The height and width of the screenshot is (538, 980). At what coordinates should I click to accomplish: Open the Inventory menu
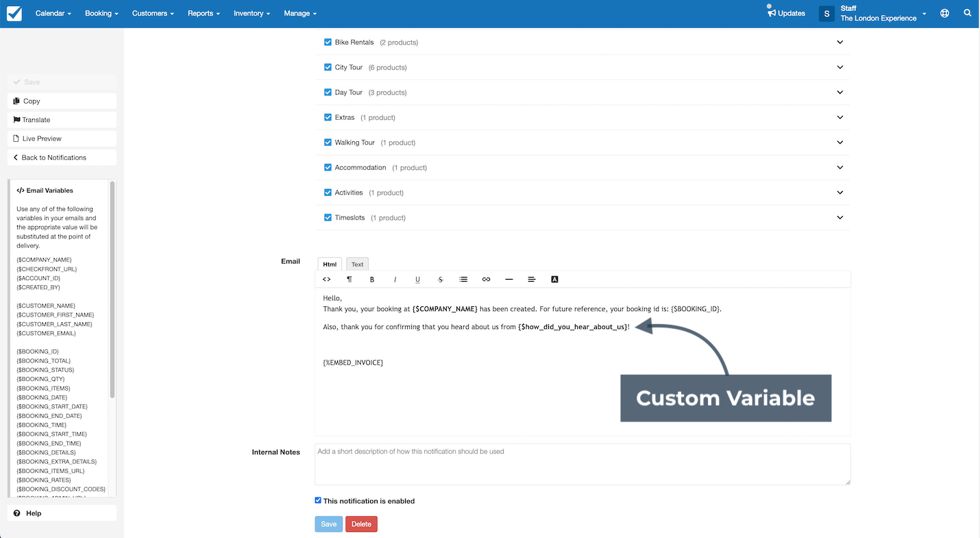tap(252, 13)
